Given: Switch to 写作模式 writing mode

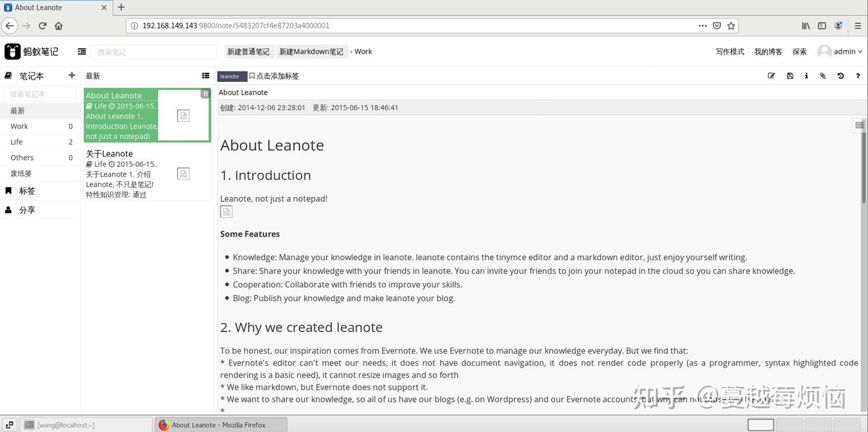Looking at the screenshot, I should (x=730, y=52).
